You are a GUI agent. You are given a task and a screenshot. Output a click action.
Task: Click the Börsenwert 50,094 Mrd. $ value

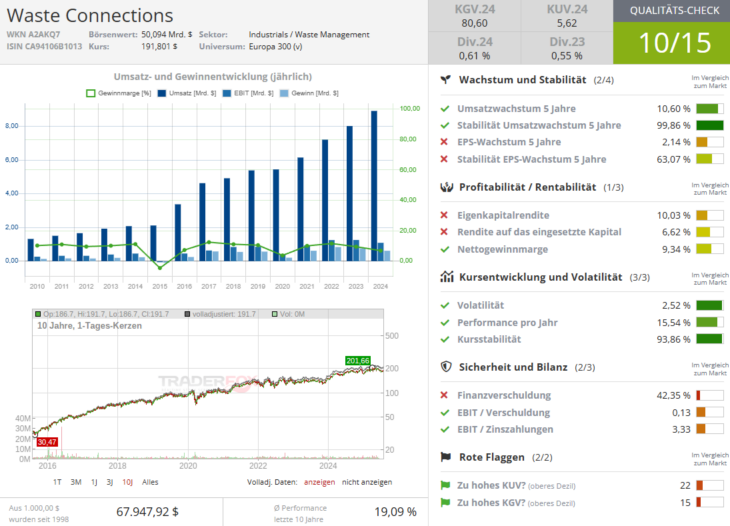167,34
